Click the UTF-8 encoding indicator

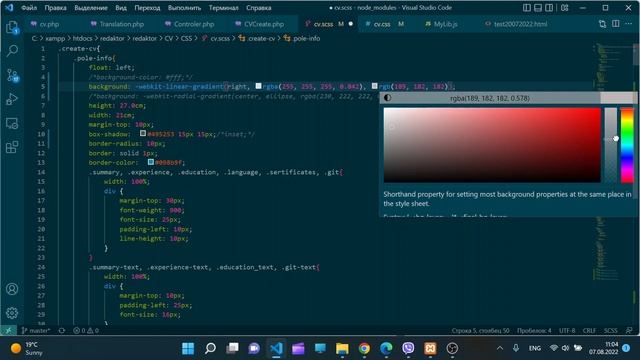[567, 331]
